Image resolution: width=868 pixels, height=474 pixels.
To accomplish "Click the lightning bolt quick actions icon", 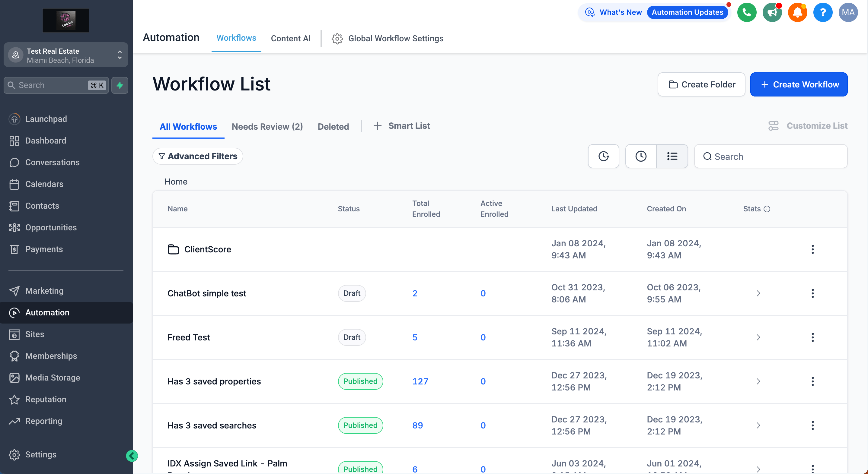I will click(120, 85).
